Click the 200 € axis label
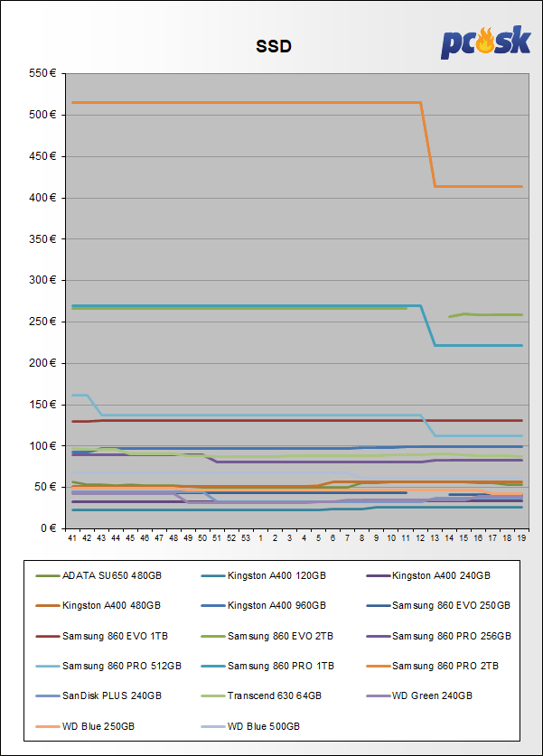This screenshot has height=756, width=543. [x=42, y=363]
